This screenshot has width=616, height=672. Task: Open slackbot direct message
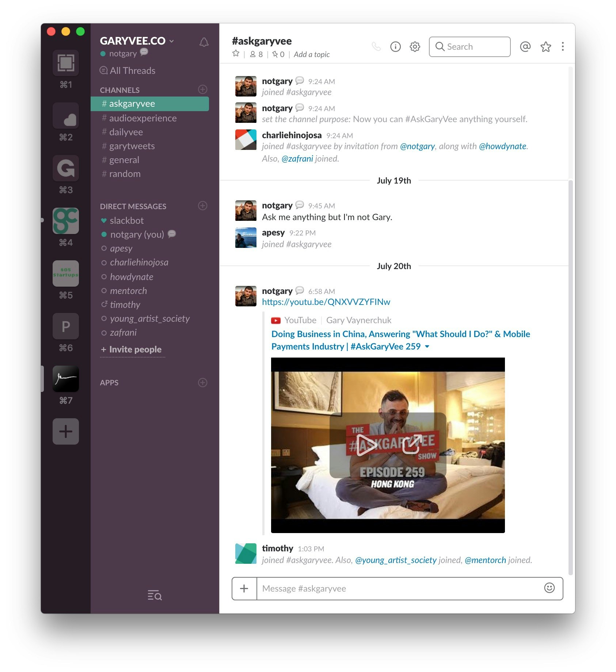click(x=150, y=220)
